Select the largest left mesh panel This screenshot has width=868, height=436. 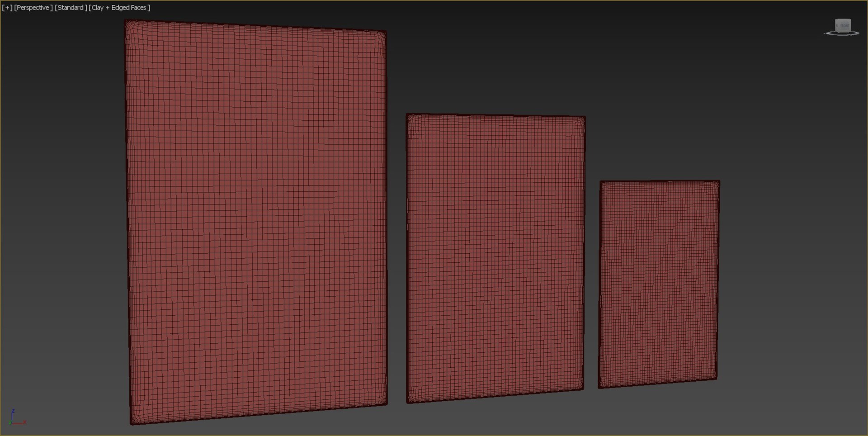(256, 222)
